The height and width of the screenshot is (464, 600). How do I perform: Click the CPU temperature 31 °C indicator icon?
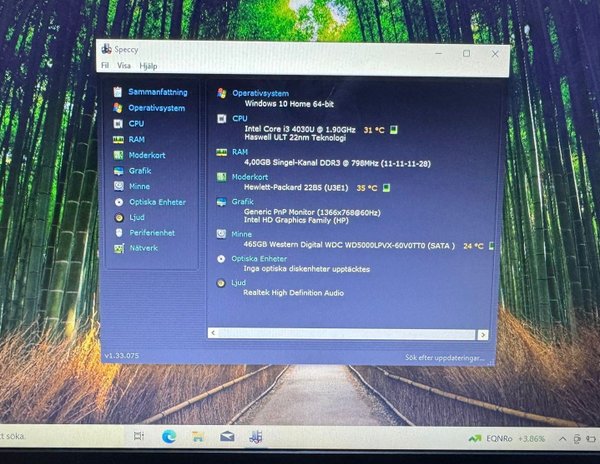[393, 130]
